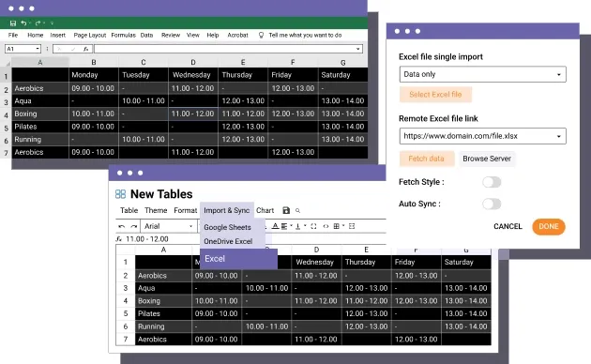Open the View tab in Excel

(x=193, y=35)
